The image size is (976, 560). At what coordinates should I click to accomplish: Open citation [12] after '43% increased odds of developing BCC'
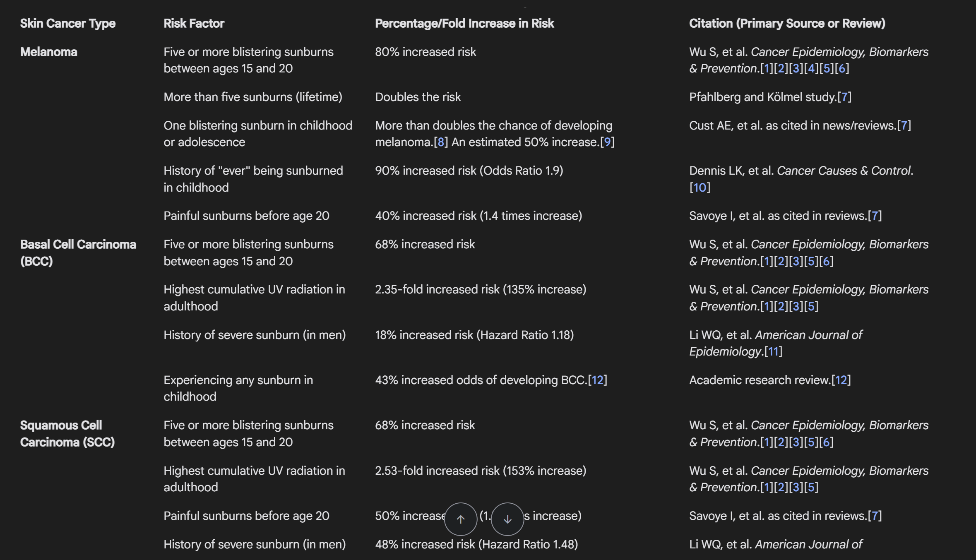point(598,380)
